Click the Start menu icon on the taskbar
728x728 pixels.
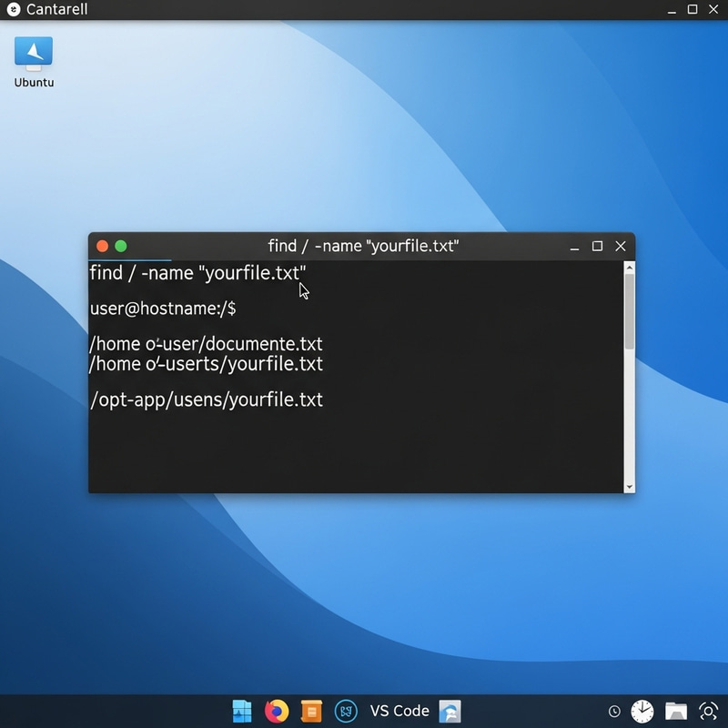241,710
